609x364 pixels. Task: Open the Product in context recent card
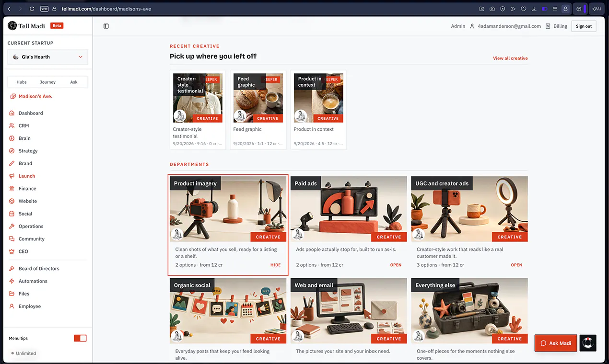click(x=318, y=110)
